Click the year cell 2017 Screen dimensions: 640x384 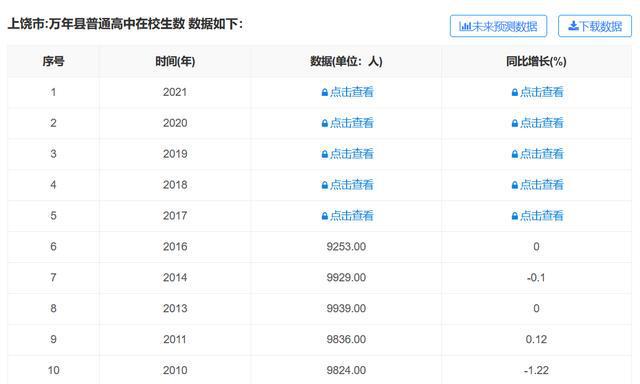point(175,215)
